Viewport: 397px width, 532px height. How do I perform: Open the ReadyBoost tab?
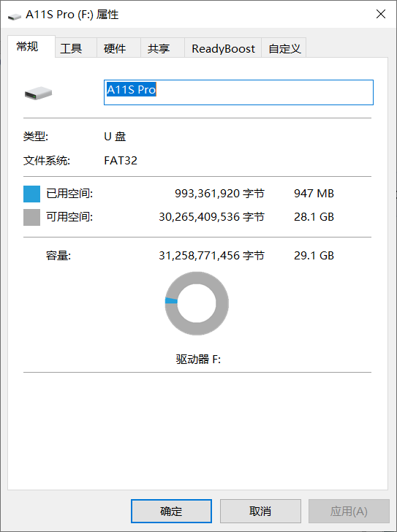point(223,47)
